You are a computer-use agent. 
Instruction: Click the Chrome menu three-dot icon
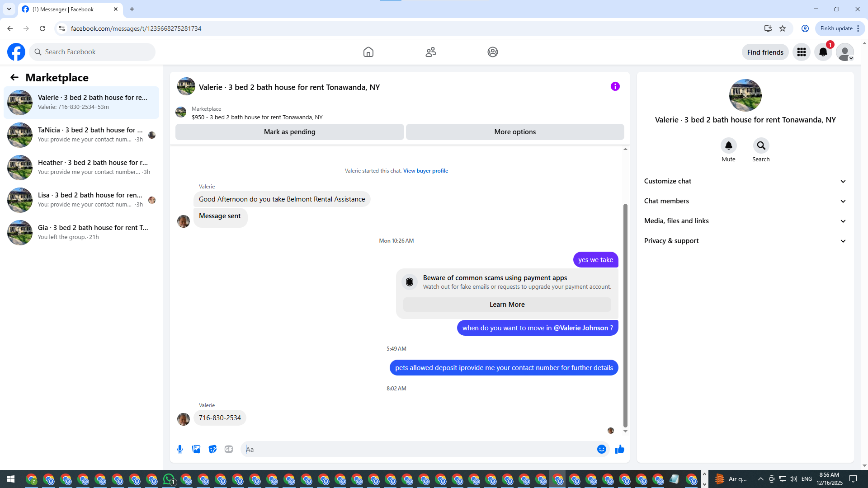pyautogui.click(x=858, y=28)
